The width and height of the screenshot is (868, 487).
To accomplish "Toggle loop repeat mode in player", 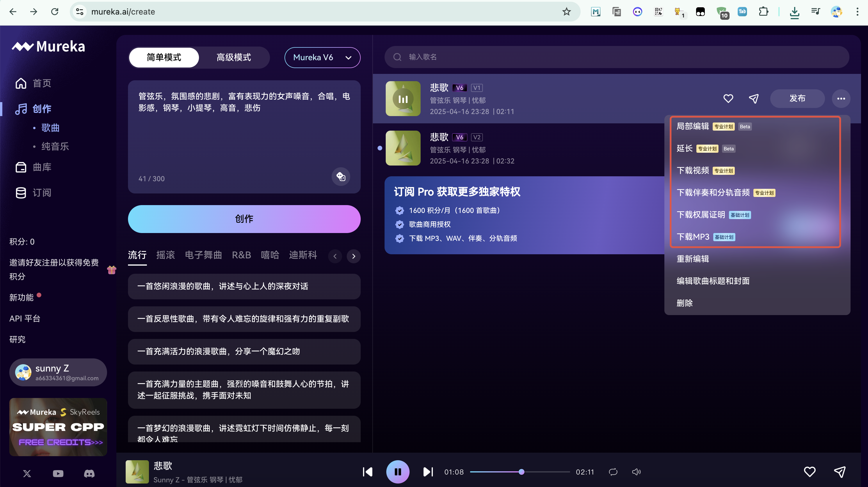I will coord(613,472).
